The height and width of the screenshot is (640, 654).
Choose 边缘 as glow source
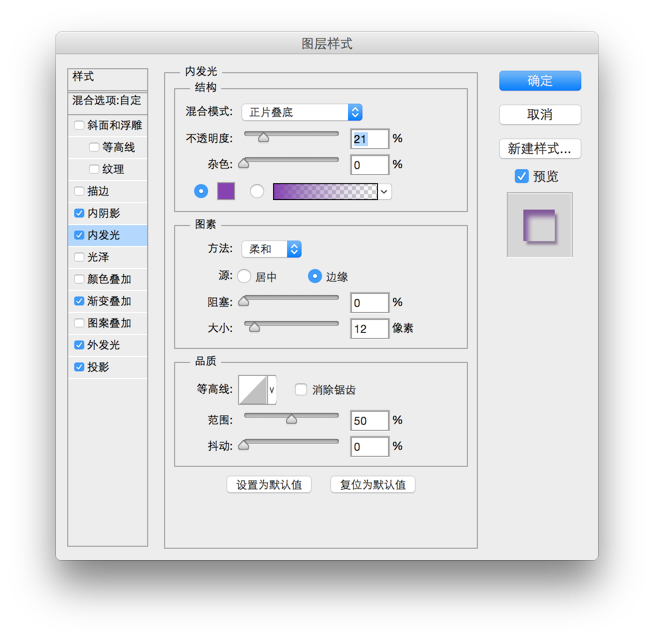(315, 276)
